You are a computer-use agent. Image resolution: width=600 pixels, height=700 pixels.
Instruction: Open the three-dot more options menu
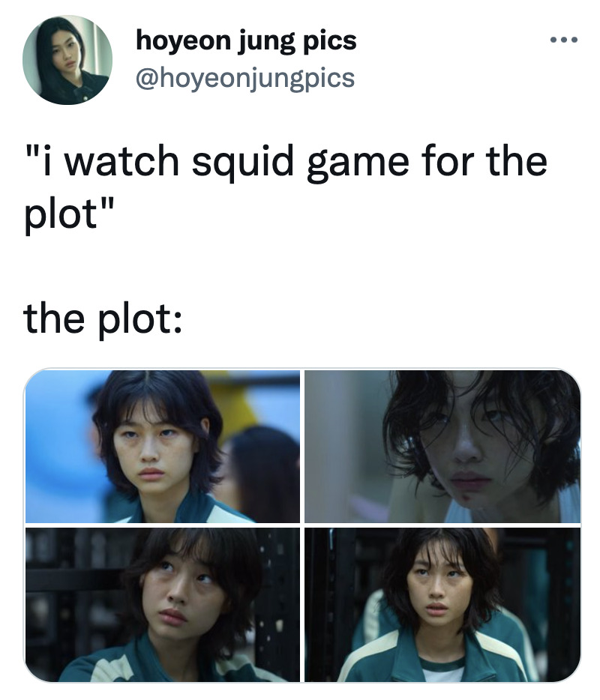click(x=564, y=40)
